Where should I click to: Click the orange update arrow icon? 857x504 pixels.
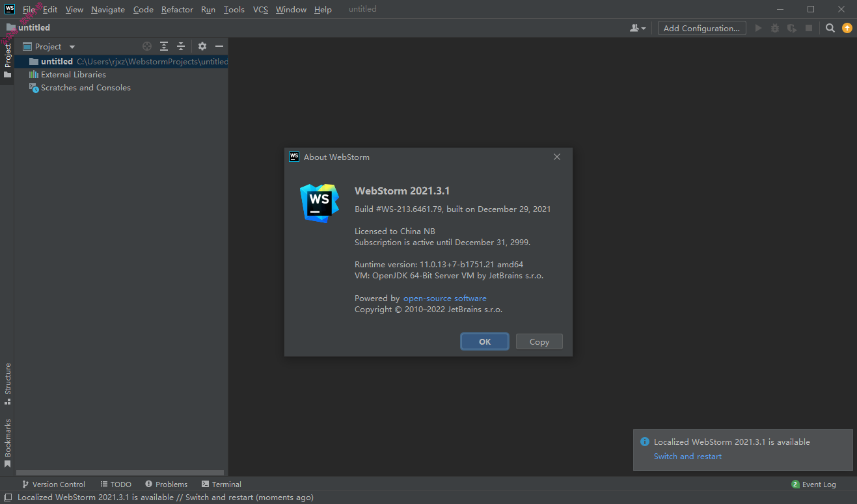(x=847, y=28)
